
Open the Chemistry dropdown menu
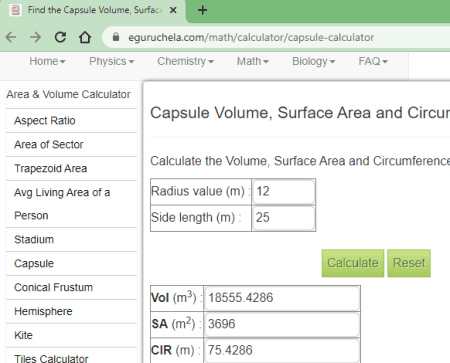coord(185,61)
